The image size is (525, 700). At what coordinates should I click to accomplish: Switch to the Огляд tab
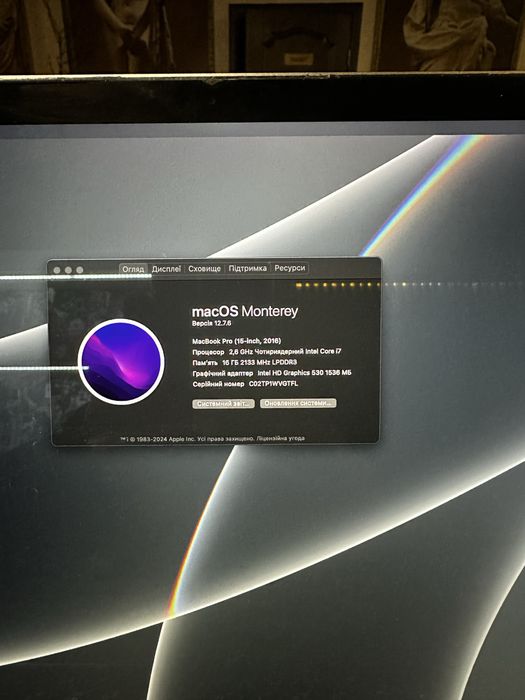[x=133, y=269]
